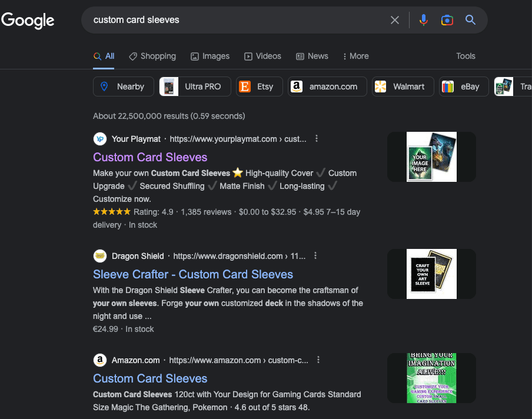This screenshot has width=532, height=419.
Task: Click the Ultra PRO product image in chip
Action: 169,87
